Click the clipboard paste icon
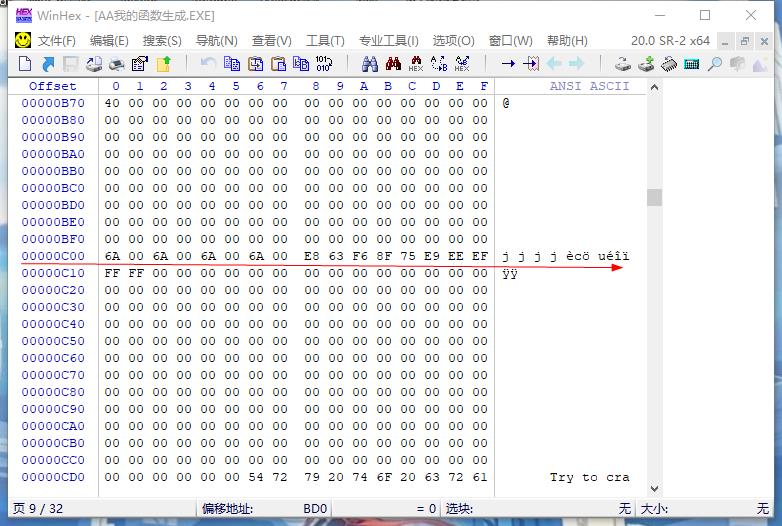The width and height of the screenshot is (782, 526). click(x=278, y=64)
